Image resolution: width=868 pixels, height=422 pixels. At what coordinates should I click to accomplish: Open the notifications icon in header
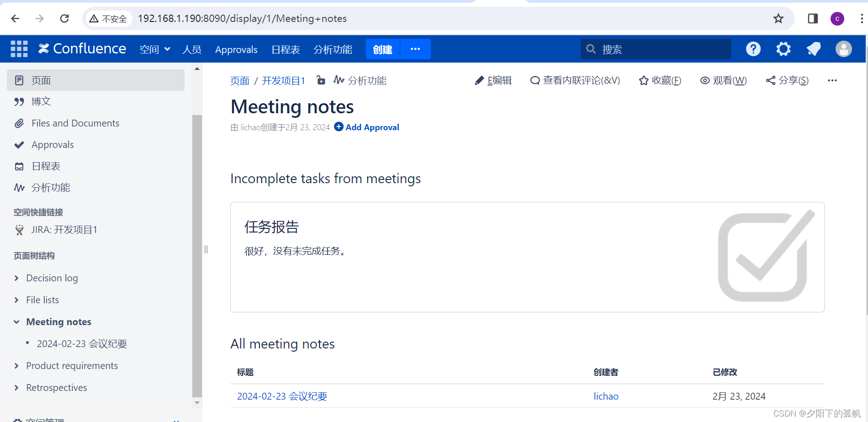coord(814,49)
